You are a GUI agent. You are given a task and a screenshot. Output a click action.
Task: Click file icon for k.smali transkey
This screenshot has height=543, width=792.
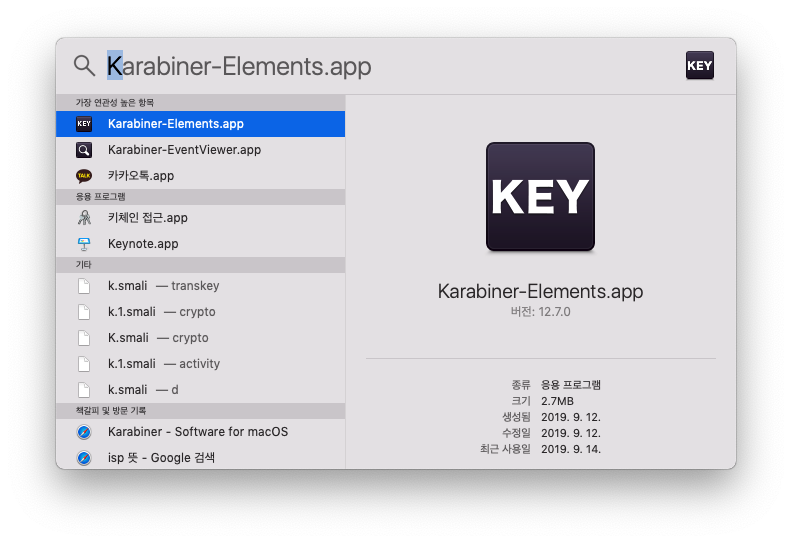point(84,286)
